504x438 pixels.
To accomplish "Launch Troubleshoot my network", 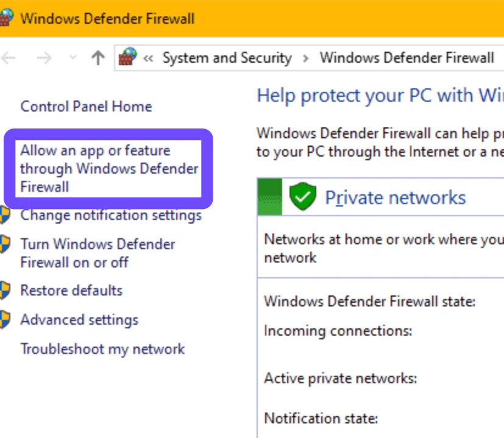I will [102, 349].
